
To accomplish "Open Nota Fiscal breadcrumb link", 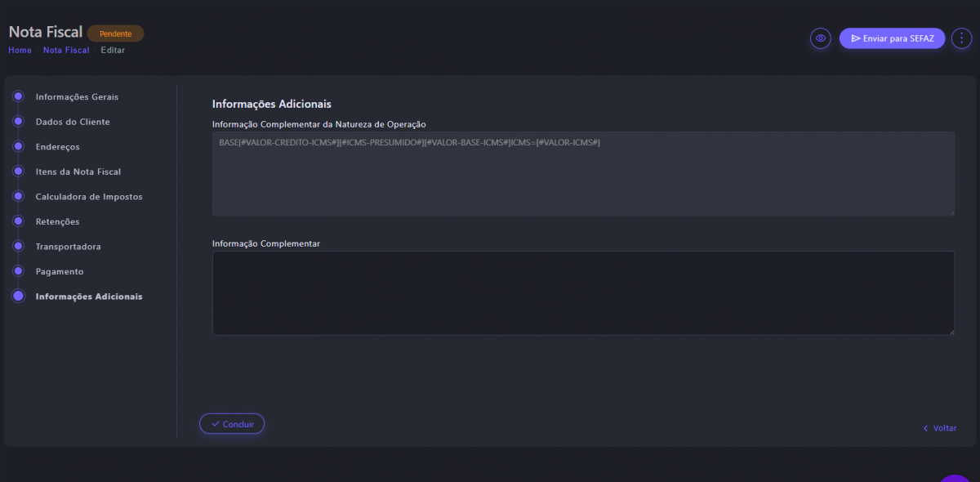I will [66, 51].
